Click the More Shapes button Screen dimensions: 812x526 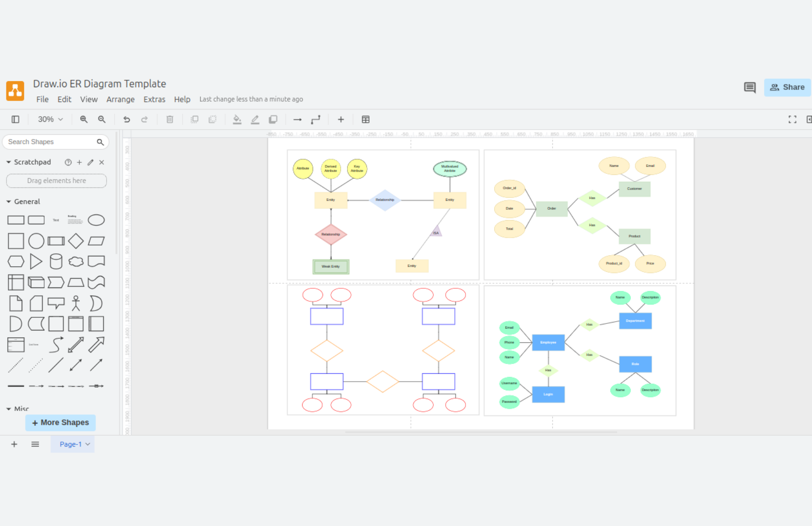60,423
